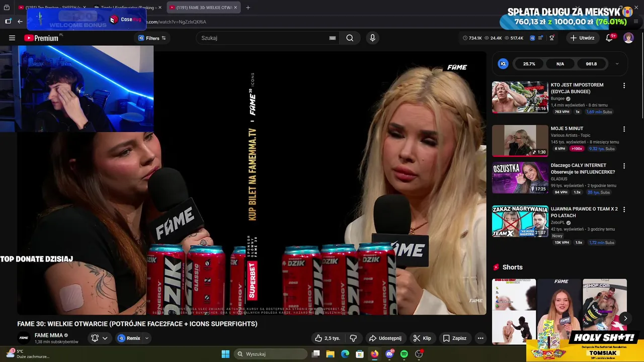Start voice search with the microphone icon

tap(372, 38)
